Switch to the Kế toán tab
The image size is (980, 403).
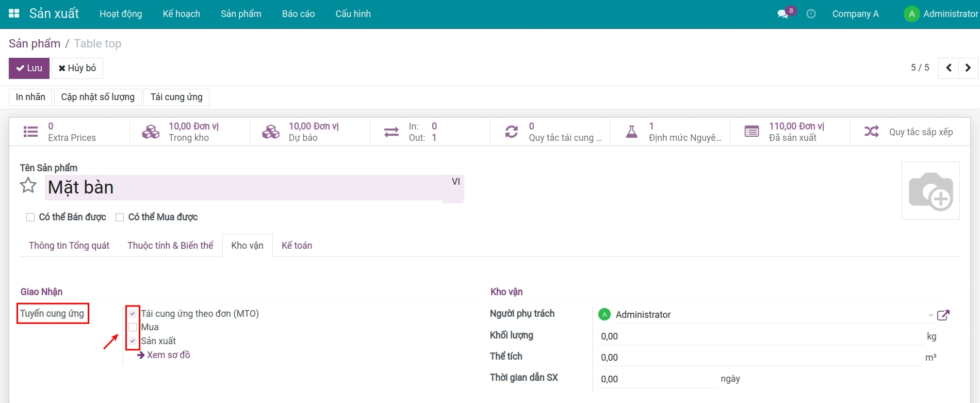pos(297,246)
